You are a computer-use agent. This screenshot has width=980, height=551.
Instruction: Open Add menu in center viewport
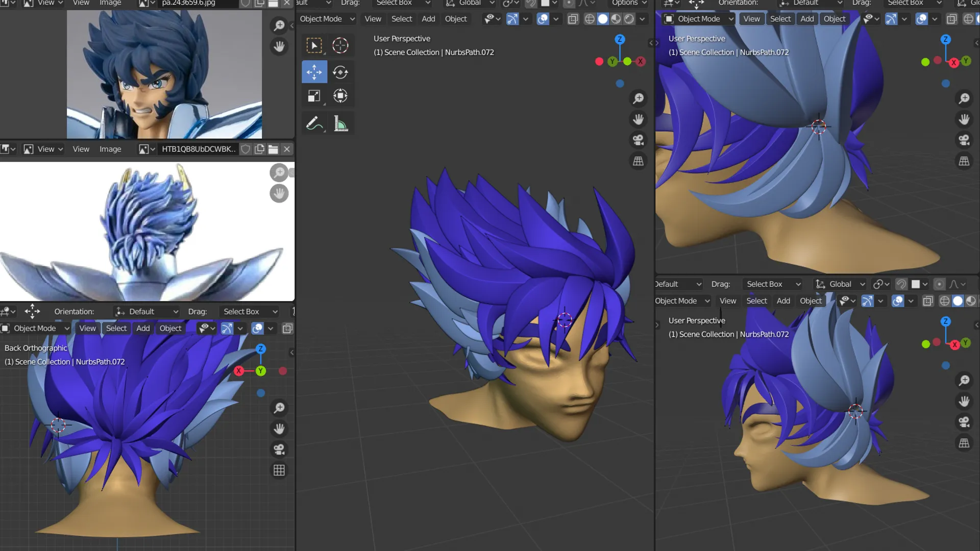coord(428,19)
